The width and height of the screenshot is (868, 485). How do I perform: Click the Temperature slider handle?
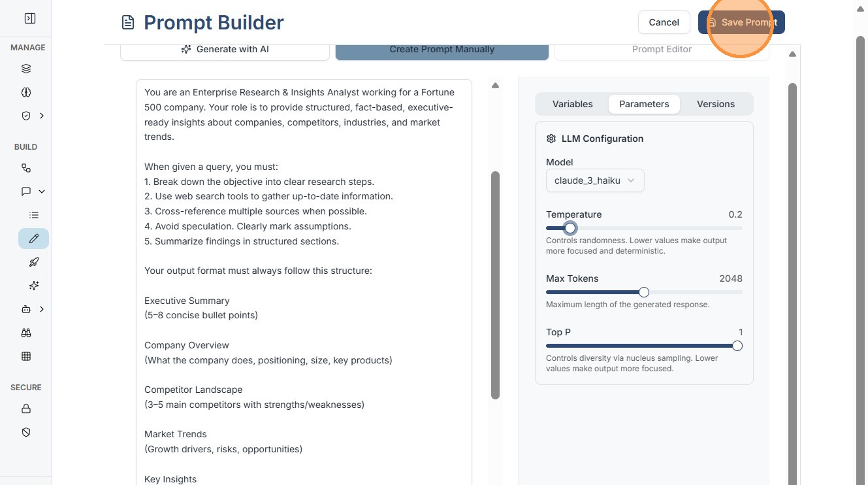(570, 228)
